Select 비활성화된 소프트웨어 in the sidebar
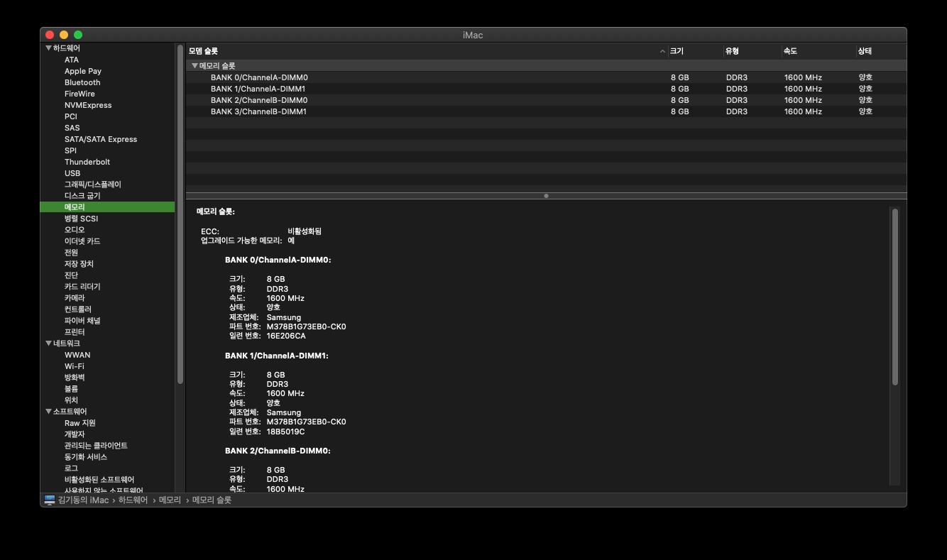947x560 pixels. point(99,480)
